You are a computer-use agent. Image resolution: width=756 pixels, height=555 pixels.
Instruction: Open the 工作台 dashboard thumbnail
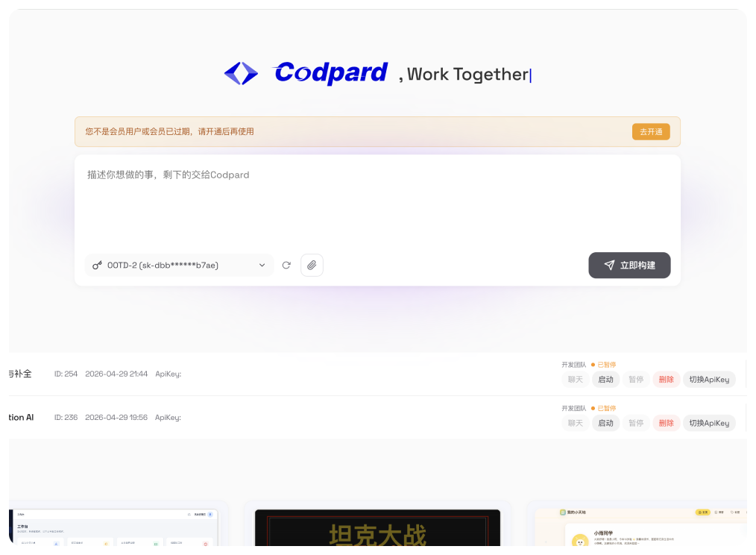pyautogui.click(x=114, y=527)
